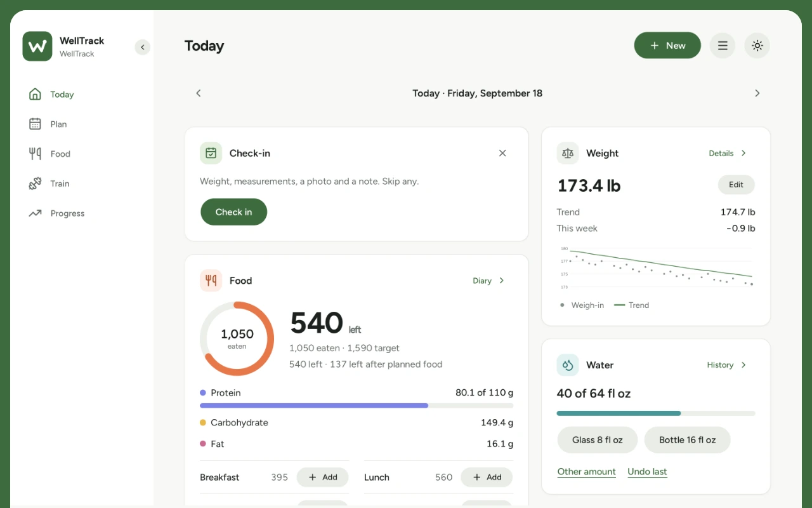Click the Breakfast calories value '395'
Image resolution: width=812 pixels, height=508 pixels.
click(x=279, y=478)
